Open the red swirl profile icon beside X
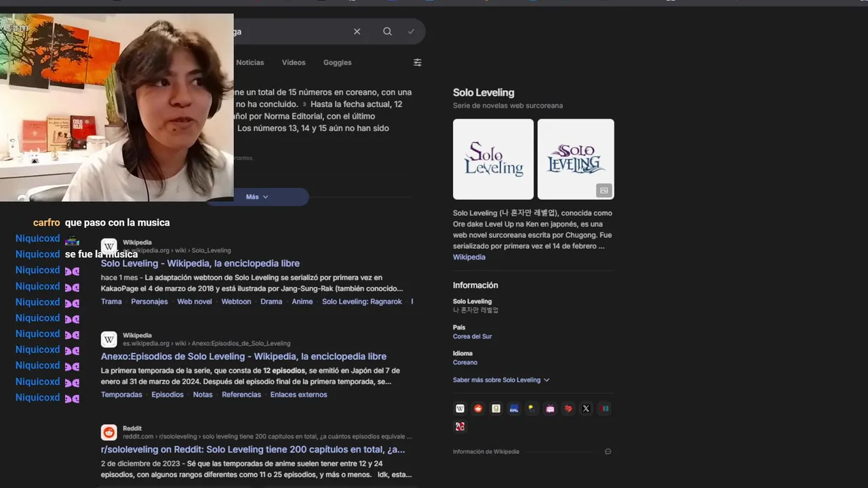This screenshot has height=488, width=868. click(x=568, y=408)
